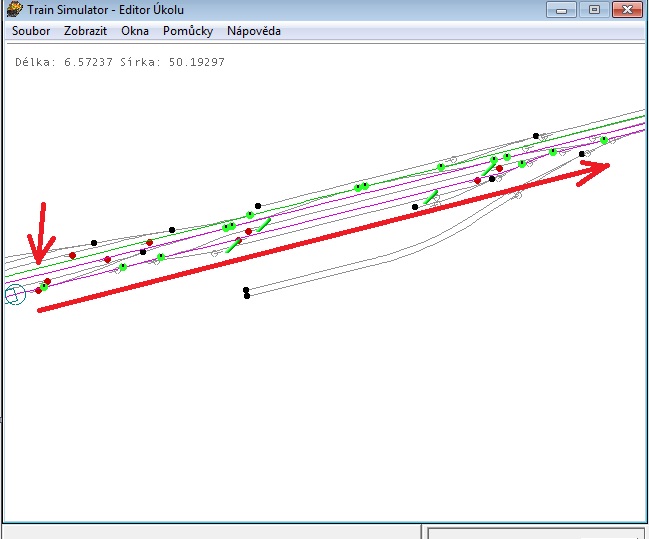Open the Nápověda menu
The height and width of the screenshot is (539, 649).
(254, 31)
